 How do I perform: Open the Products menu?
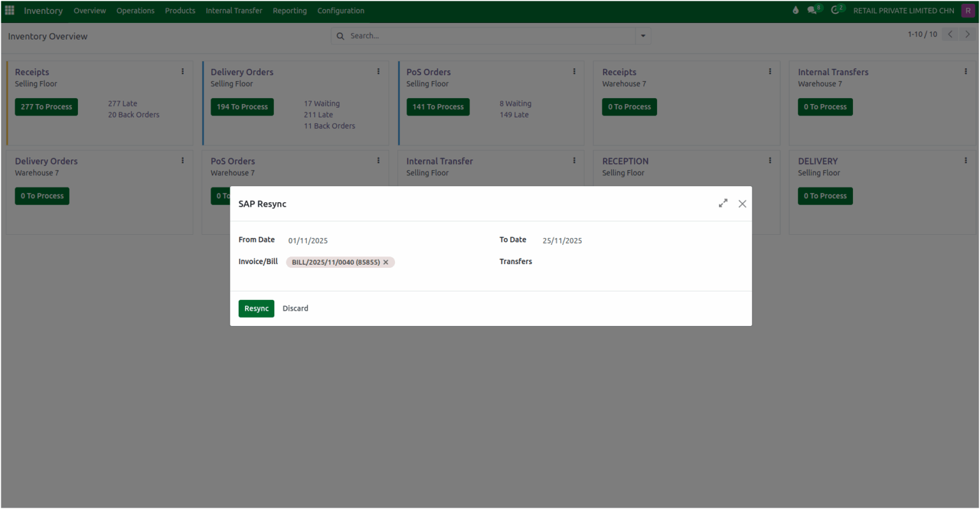click(x=180, y=11)
